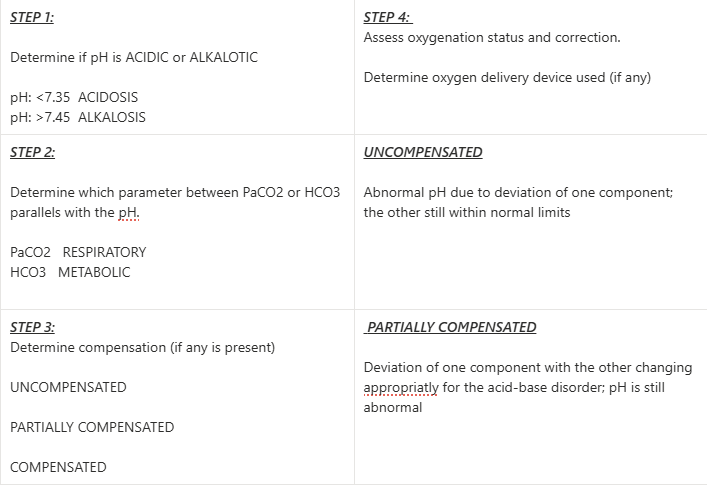The width and height of the screenshot is (707, 485).
Task: Click the standalone COMPENSATED line under Step 3
Action: pyautogui.click(x=58, y=467)
